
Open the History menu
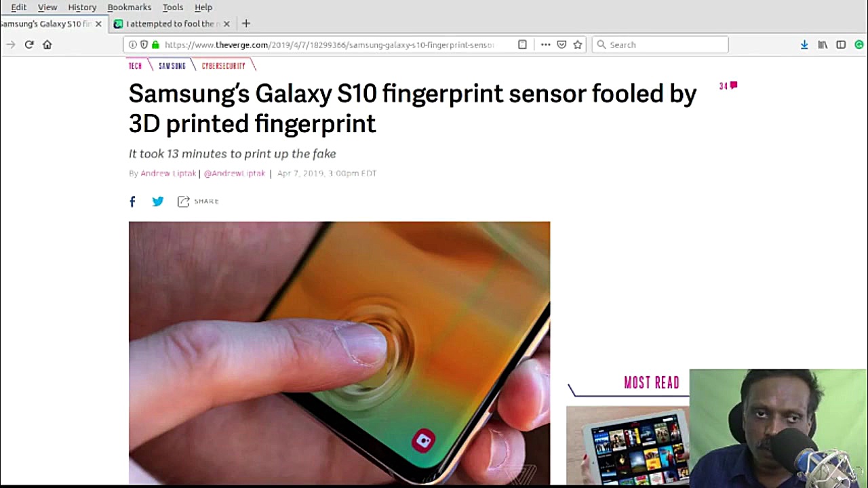(82, 7)
